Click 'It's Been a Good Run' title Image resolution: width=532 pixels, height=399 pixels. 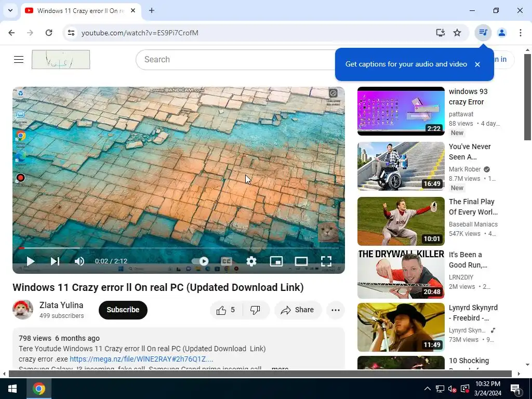click(468, 260)
